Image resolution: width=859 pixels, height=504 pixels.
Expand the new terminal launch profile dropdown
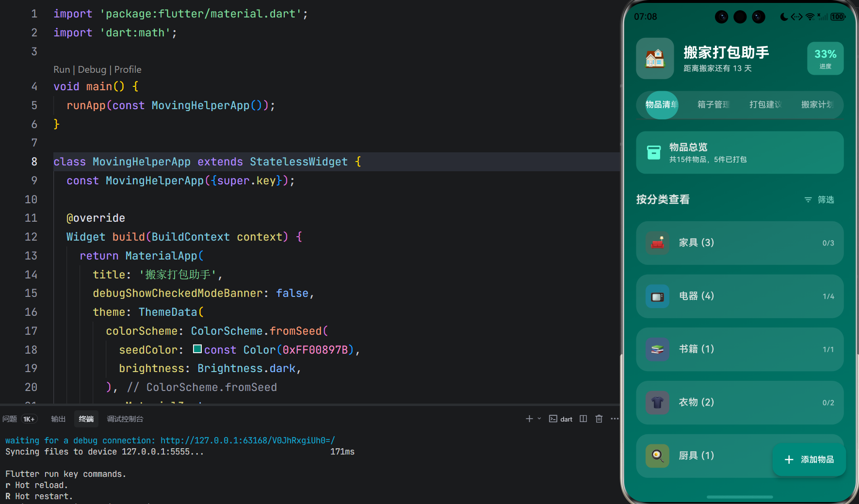(539, 419)
